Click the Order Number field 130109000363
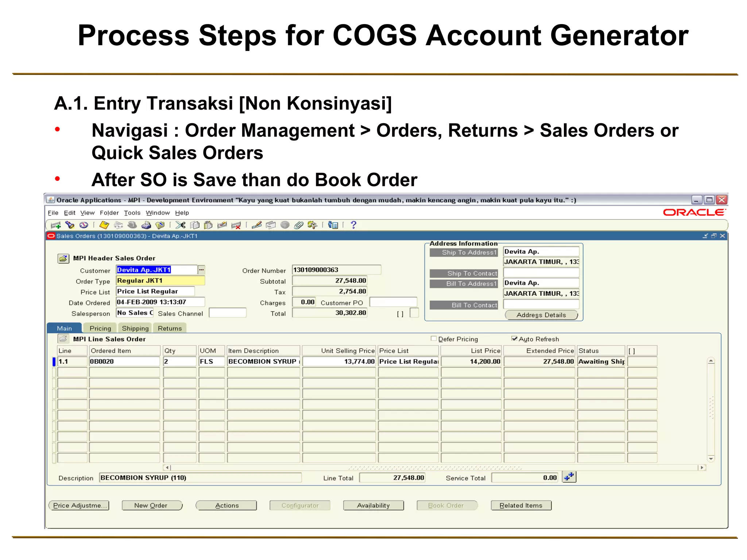Screen dimensions: 747x560 pos(336,270)
